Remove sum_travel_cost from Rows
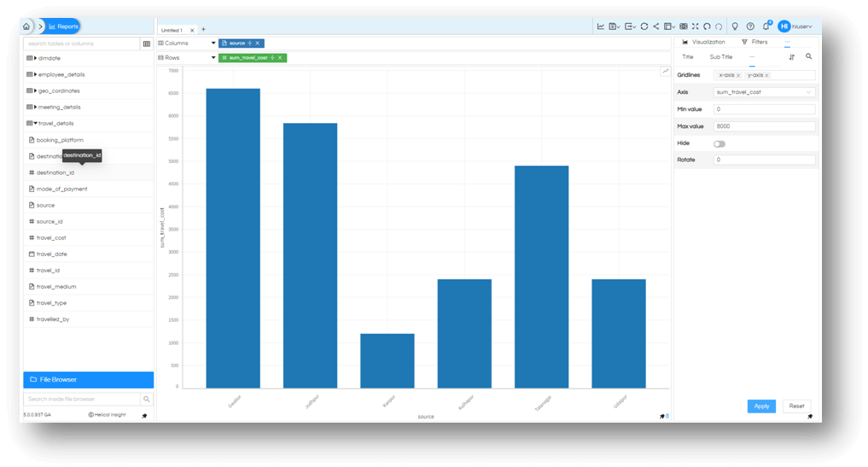 (x=280, y=57)
